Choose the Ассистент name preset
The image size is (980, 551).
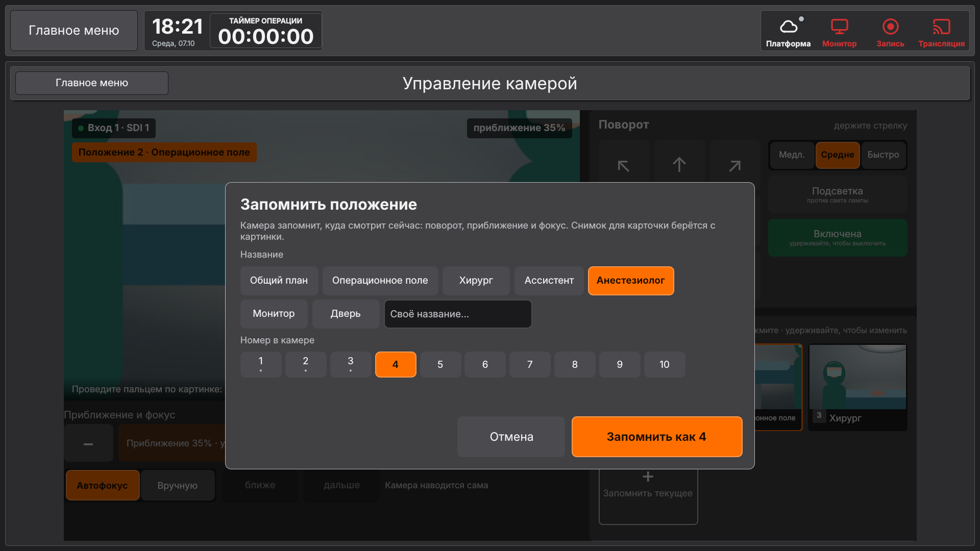tap(549, 281)
